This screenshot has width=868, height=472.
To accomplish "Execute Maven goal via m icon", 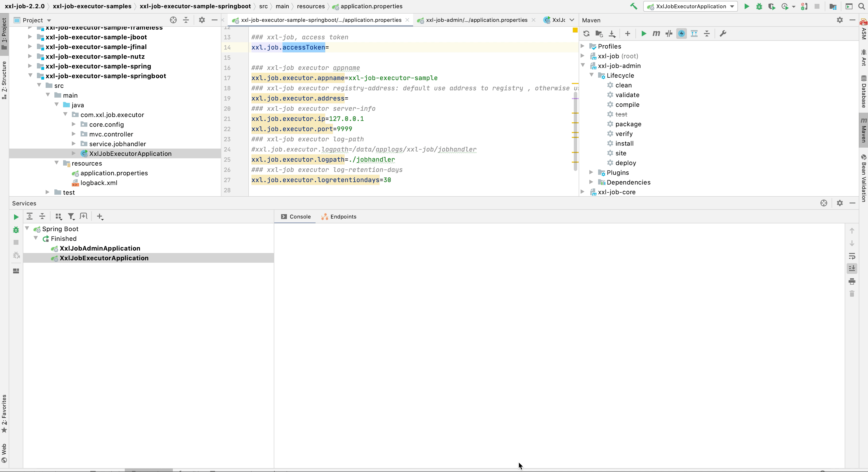I will coord(656,33).
